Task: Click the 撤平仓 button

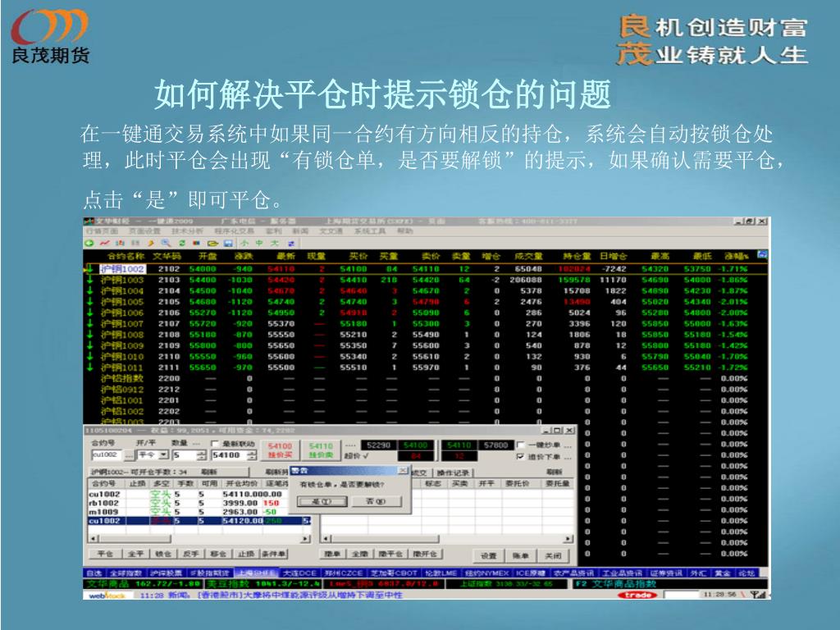Action: 390,554
